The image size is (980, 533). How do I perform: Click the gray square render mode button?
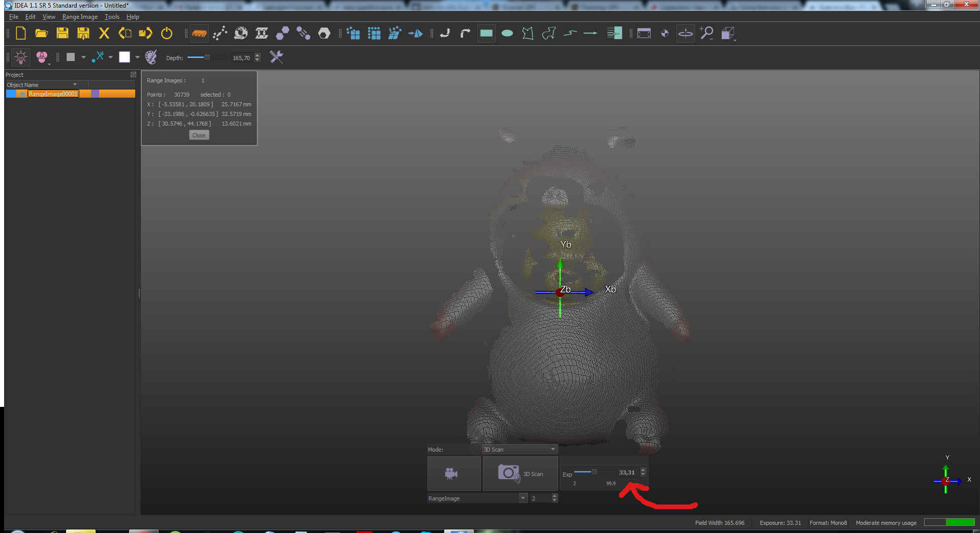(x=71, y=57)
